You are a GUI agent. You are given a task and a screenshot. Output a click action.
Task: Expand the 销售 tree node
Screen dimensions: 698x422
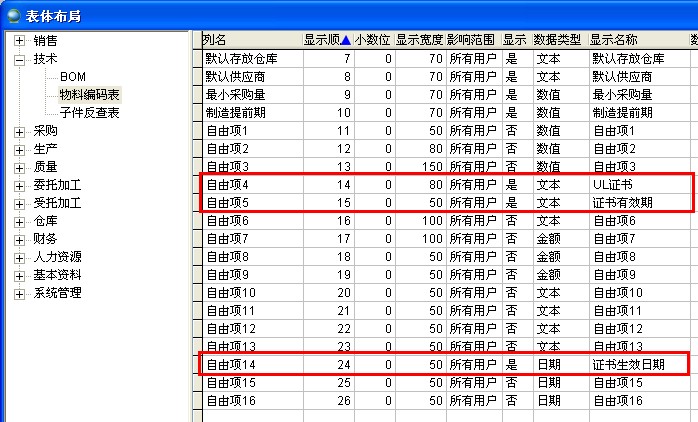point(20,41)
